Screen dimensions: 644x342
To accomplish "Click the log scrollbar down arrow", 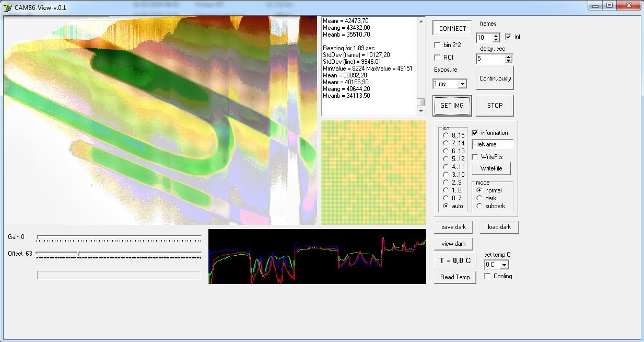I will [420, 111].
